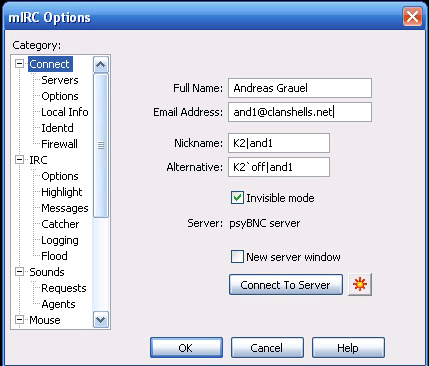Collapse the Sounds category tree node

20,272
